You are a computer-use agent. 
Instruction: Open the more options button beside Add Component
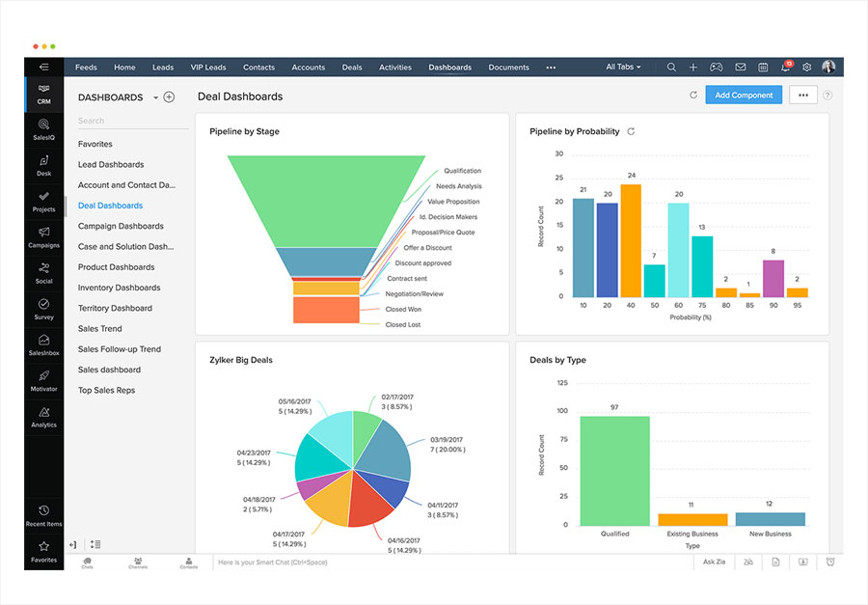803,95
